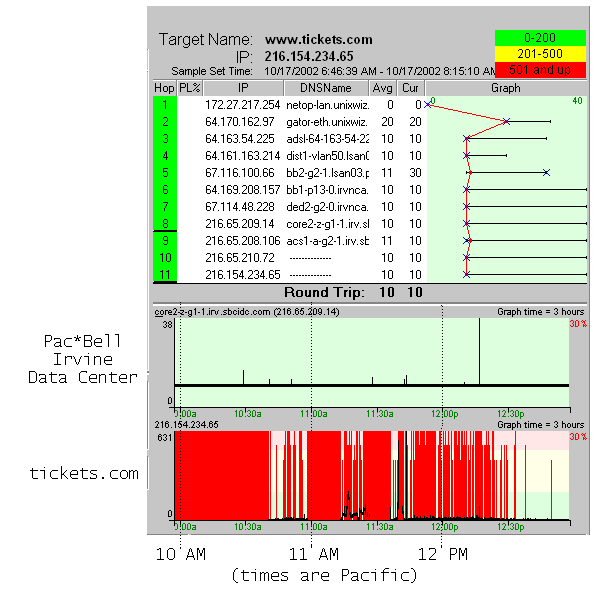
Task: Click the Avg column header
Action: coord(382,88)
